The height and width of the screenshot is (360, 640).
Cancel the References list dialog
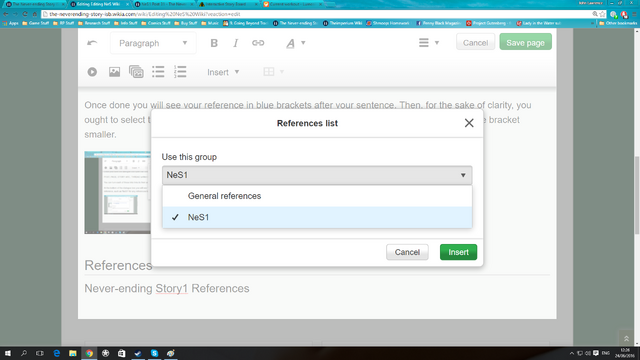407,252
